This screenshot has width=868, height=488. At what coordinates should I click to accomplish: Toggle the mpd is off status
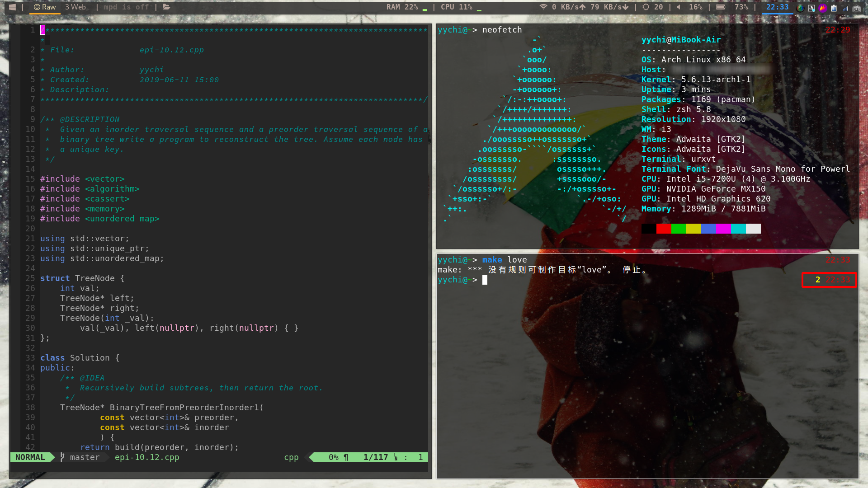click(x=126, y=7)
